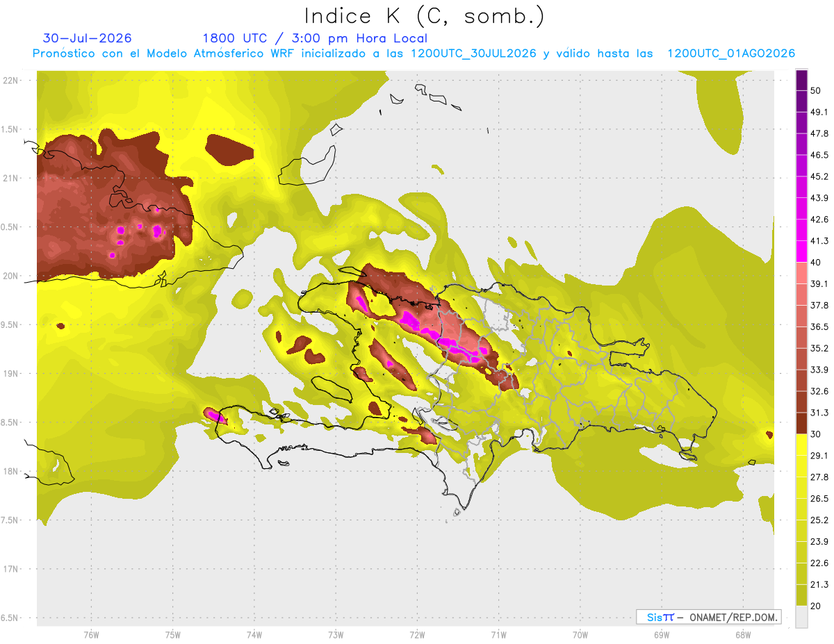
Task: Pick the dark purple legend band above 50
Action: pos(801,80)
